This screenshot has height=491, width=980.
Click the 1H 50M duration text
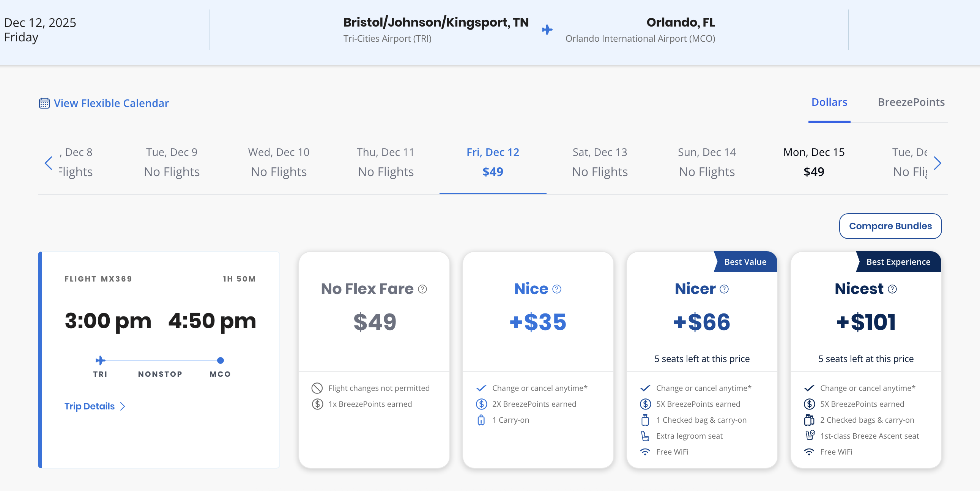click(239, 279)
